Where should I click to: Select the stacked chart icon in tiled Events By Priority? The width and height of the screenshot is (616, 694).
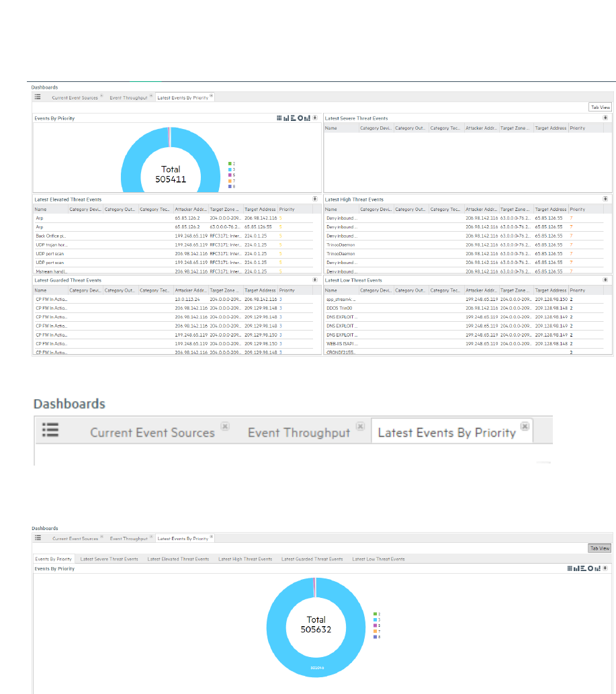click(307, 118)
